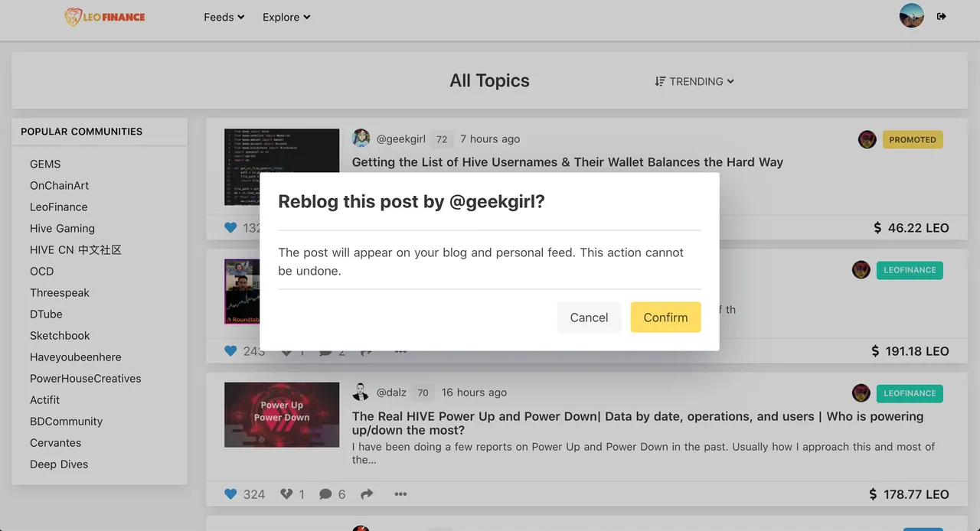The height and width of the screenshot is (531, 980).
Task: Open the GEMS community
Action: (x=45, y=164)
